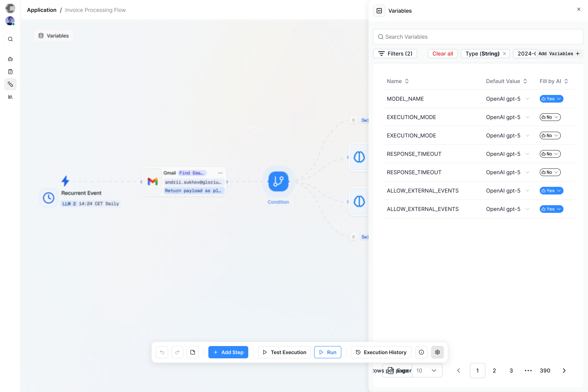This screenshot has height=392, width=588.
Task: Open the library icon in sidebar
Action: pos(10,97)
